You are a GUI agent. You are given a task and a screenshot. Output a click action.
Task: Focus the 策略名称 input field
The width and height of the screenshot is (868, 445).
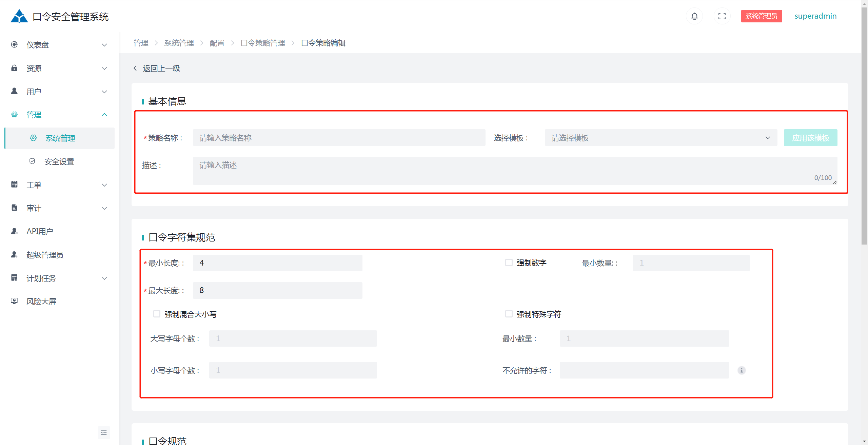click(339, 138)
